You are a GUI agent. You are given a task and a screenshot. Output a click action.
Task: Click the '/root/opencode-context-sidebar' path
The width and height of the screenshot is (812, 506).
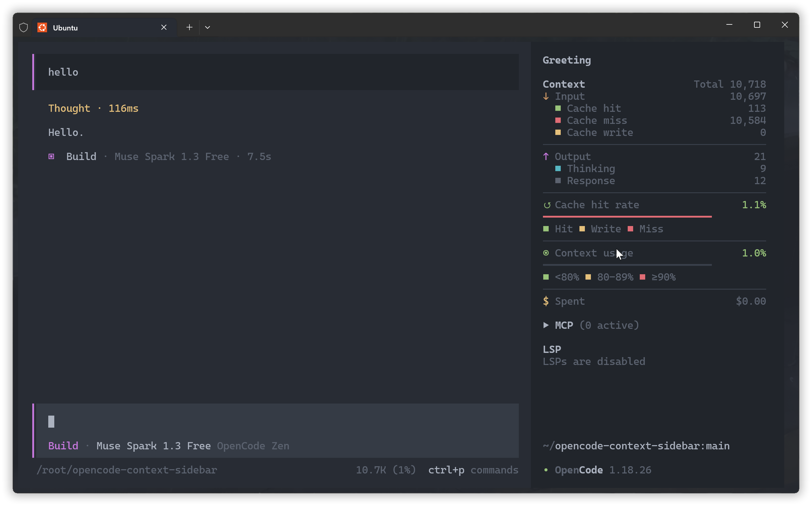pos(127,470)
